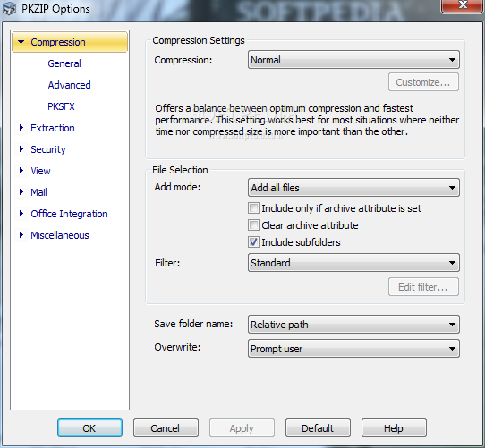Open the Overwrite dropdown showing Prompt user
The height and width of the screenshot is (448, 485).
pos(353,349)
